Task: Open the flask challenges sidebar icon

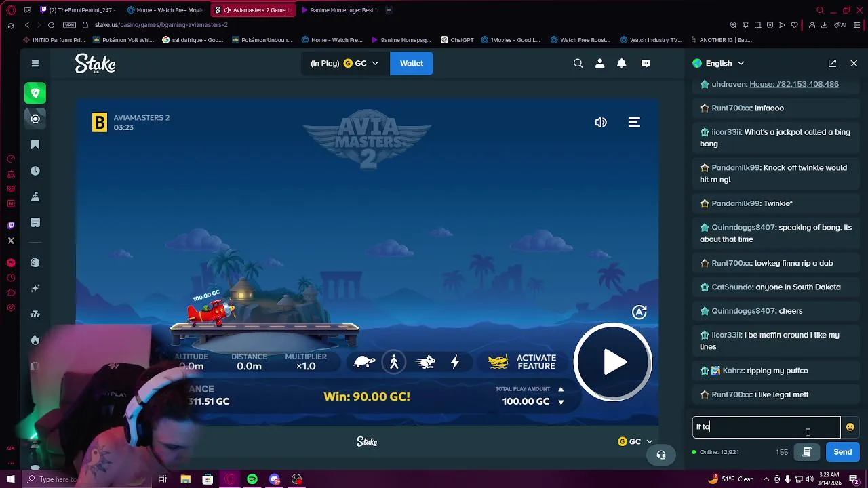Action: point(35,197)
